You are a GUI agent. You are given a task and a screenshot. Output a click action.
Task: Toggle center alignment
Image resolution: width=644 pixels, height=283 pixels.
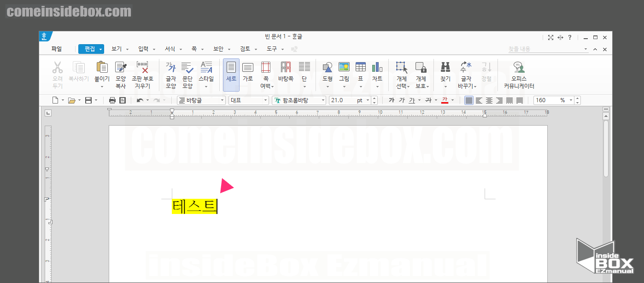click(489, 100)
